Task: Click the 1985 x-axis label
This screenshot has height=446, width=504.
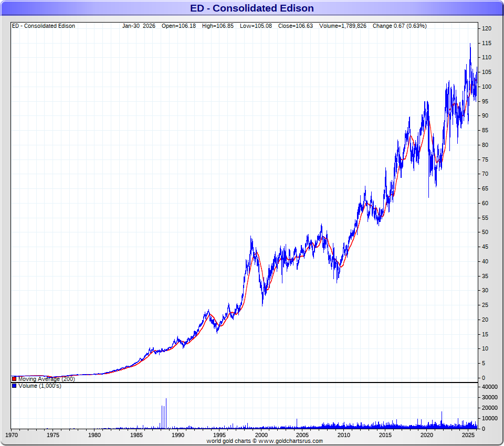Action: click(x=136, y=435)
